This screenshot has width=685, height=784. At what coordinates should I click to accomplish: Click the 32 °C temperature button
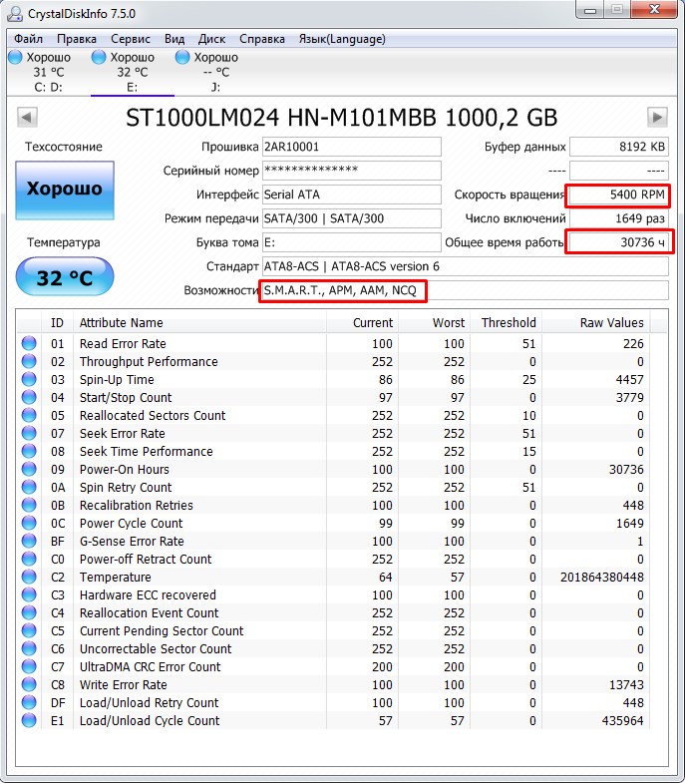pyautogui.click(x=65, y=276)
